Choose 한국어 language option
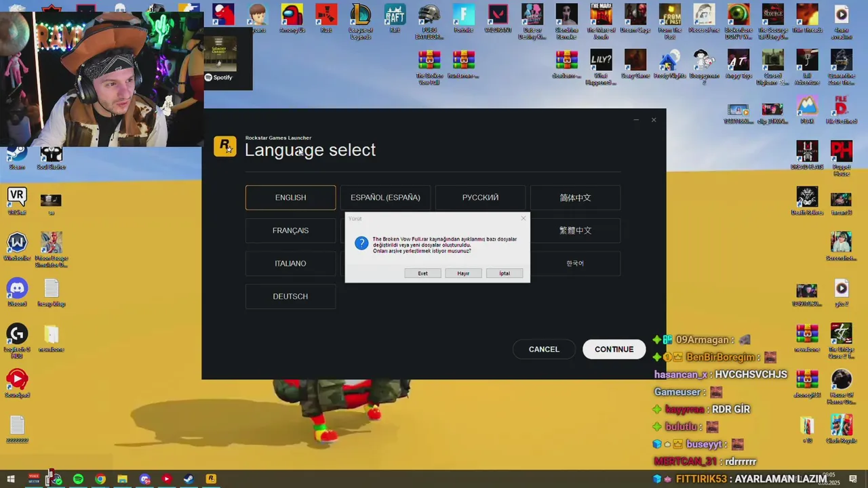 (x=575, y=264)
